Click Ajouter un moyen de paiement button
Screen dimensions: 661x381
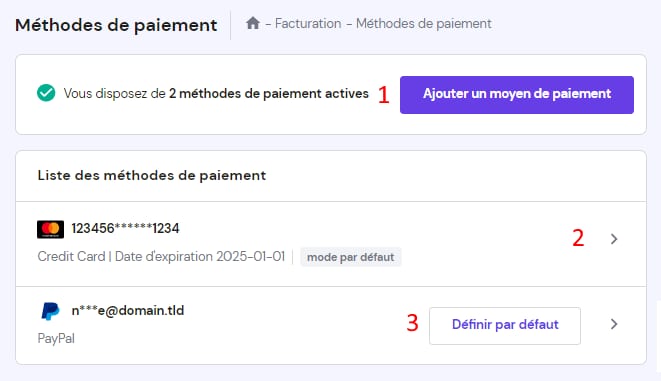pos(517,95)
